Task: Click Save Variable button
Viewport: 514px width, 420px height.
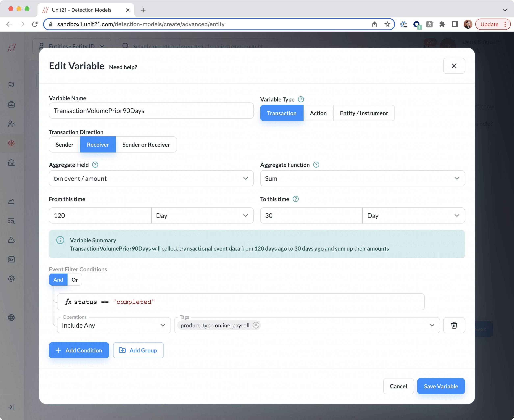Action: click(441, 386)
